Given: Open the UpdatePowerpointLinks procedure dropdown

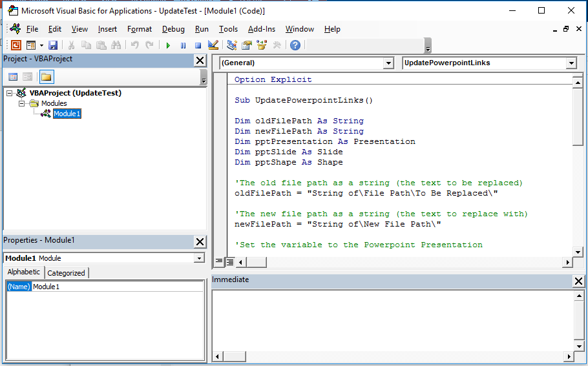Looking at the screenshot, I should click(x=571, y=63).
